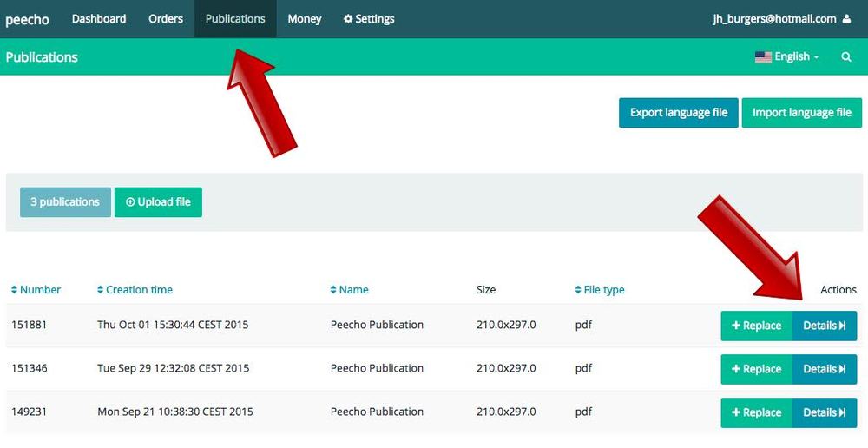Image resolution: width=868 pixels, height=448 pixels.
Task: Select the Publications tab
Action: pyautogui.click(x=235, y=19)
